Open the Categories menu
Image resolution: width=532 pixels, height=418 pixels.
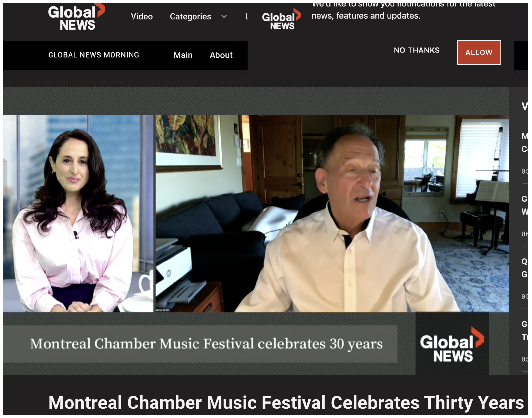coord(191,17)
